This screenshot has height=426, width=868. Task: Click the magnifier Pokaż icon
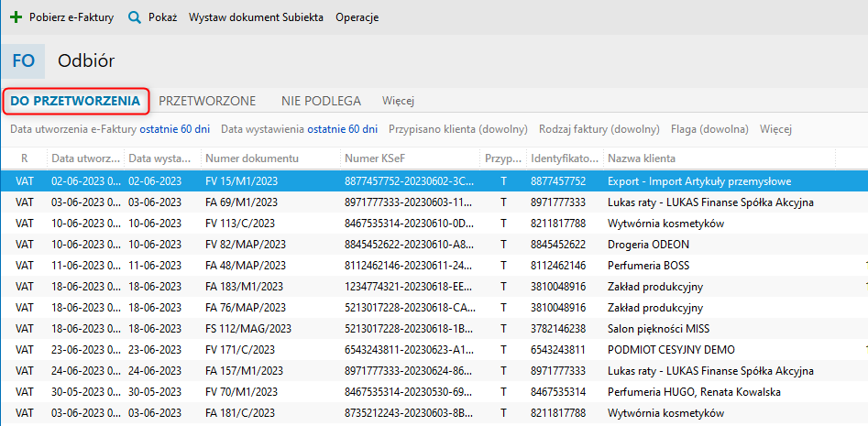tap(135, 17)
